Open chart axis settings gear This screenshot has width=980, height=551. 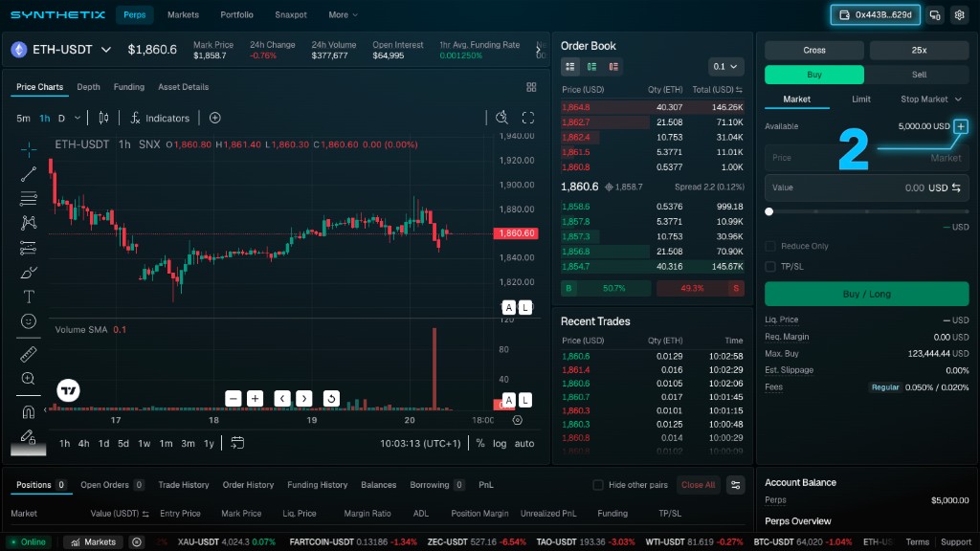point(518,420)
